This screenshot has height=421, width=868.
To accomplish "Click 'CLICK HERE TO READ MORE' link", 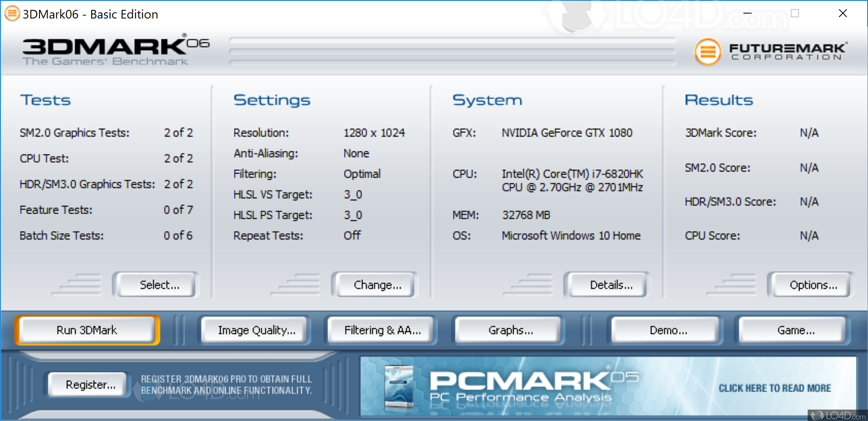I will [x=775, y=388].
